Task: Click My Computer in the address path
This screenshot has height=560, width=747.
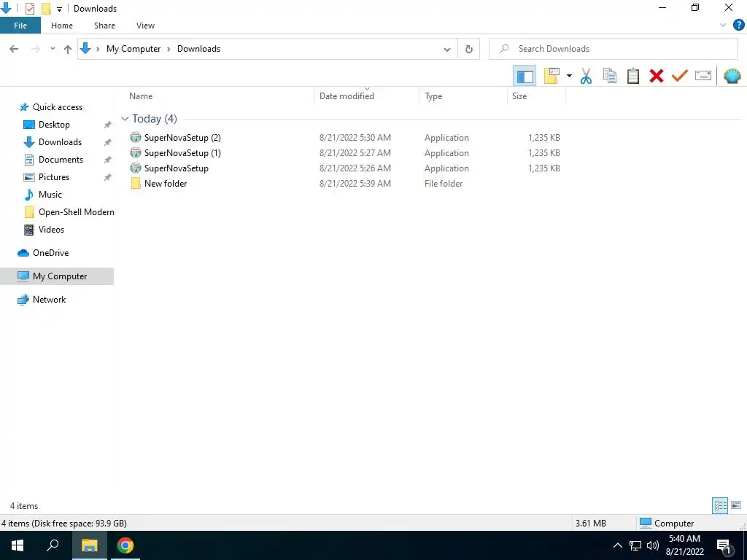Action: click(133, 49)
